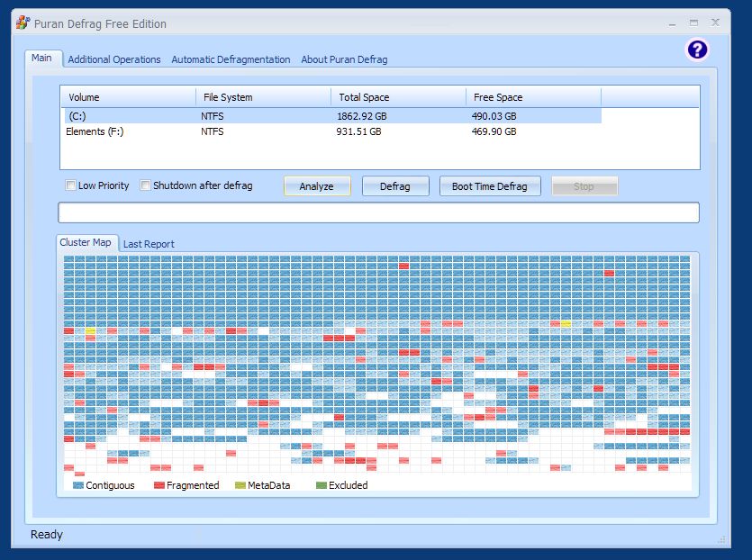Click the empty progress bar below the buttons

click(378, 212)
